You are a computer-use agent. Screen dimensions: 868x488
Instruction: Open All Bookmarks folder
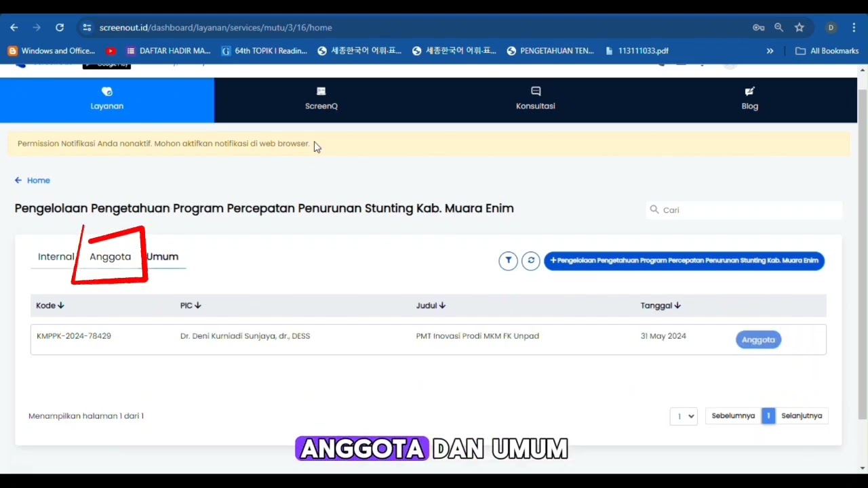coord(827,51)
